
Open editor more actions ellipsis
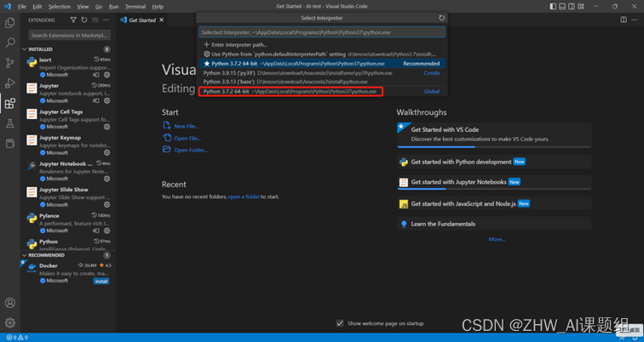pyautogui.click(x=635, y=20)
